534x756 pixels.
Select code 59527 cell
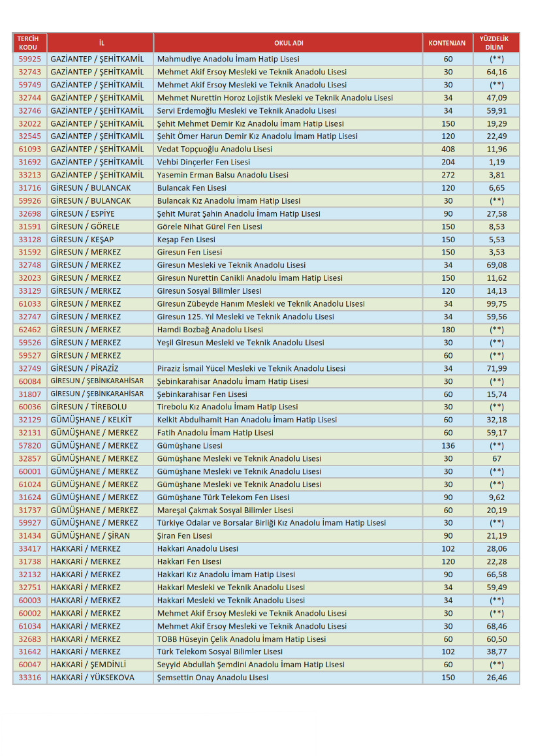pyautogui.click(x=30, y=355)
